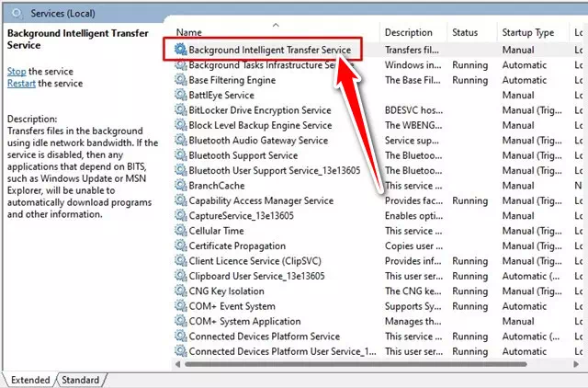Viewport: 588px width, 388px height.
Task: Click the horizontal scrollbar thumb
Action: click(356, 364)
